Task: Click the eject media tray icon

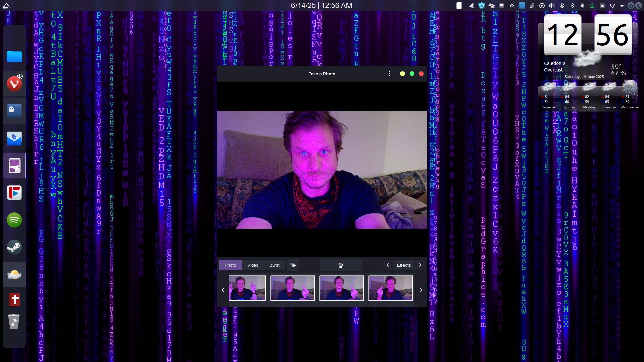Action: click(602, 6)
